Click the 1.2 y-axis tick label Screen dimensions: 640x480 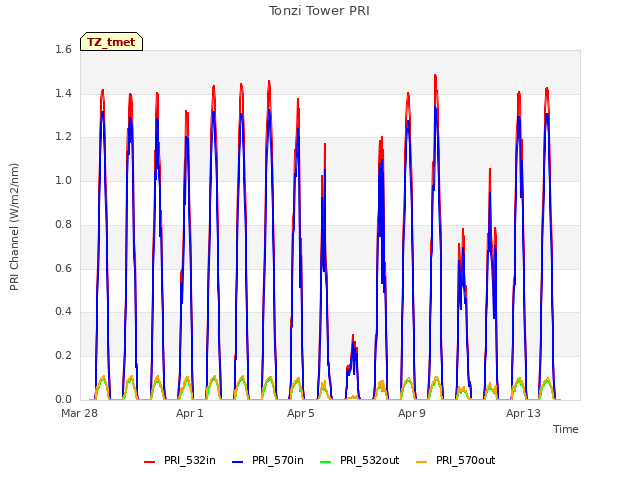(x=63, y=137)
